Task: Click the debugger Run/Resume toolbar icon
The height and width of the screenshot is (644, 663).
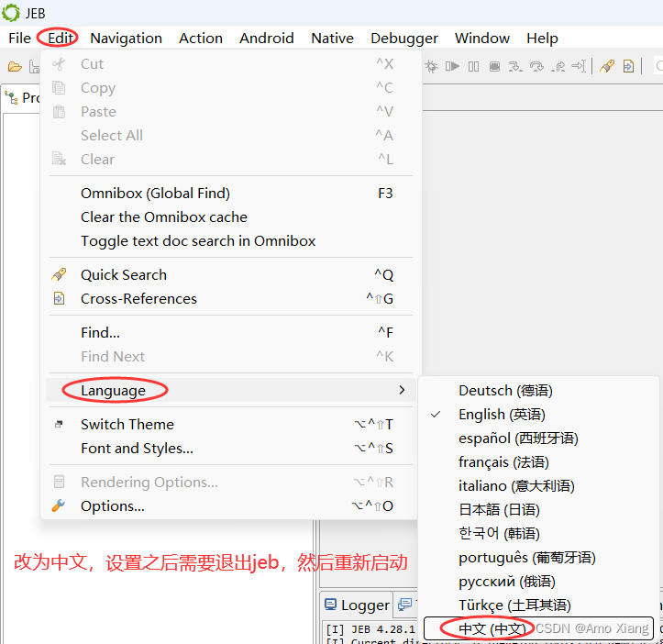Action: point(452,66)
